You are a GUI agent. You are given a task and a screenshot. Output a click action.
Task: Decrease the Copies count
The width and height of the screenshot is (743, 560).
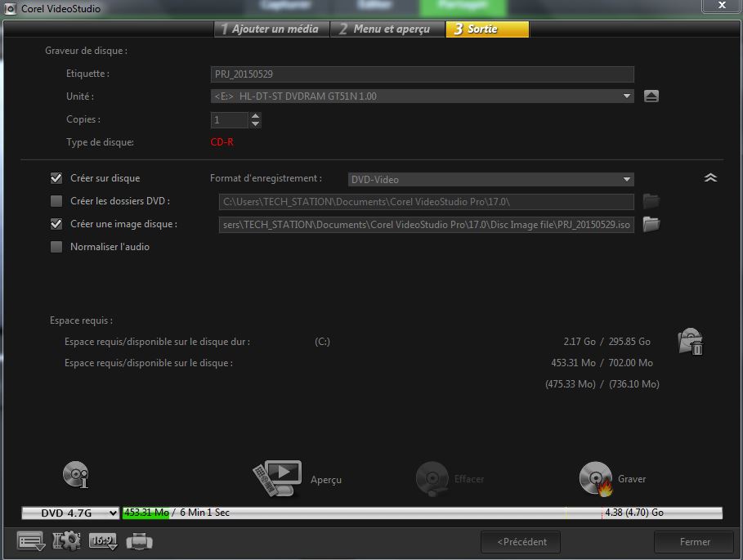(x=255, y=123)
